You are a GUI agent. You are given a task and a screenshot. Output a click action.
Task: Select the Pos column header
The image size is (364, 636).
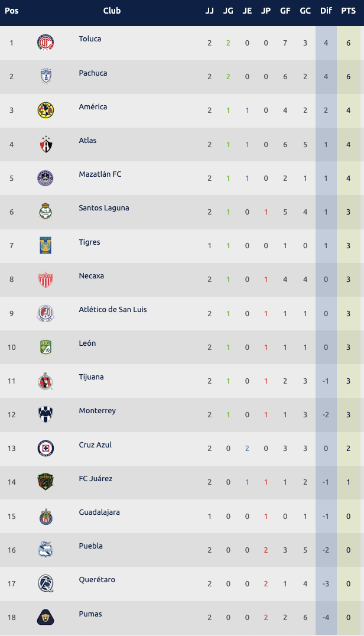tap(12, 11)
